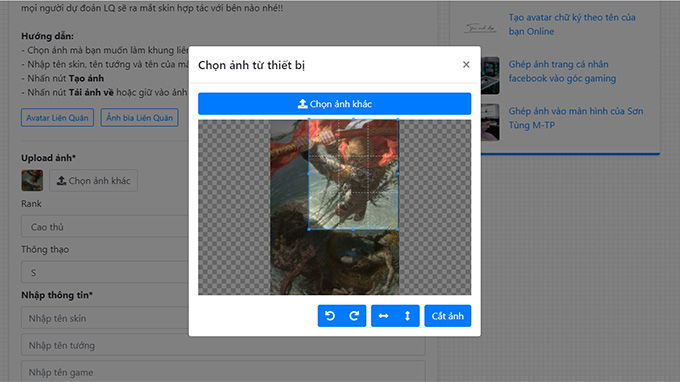Click the top-right crop box corner handle

[x=398, y=119]
